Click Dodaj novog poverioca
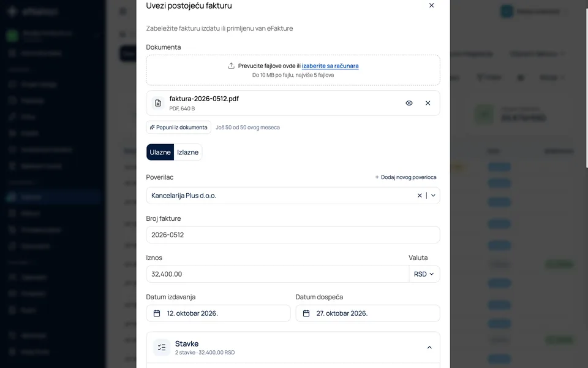588x368 pixels. pos(405,177)
